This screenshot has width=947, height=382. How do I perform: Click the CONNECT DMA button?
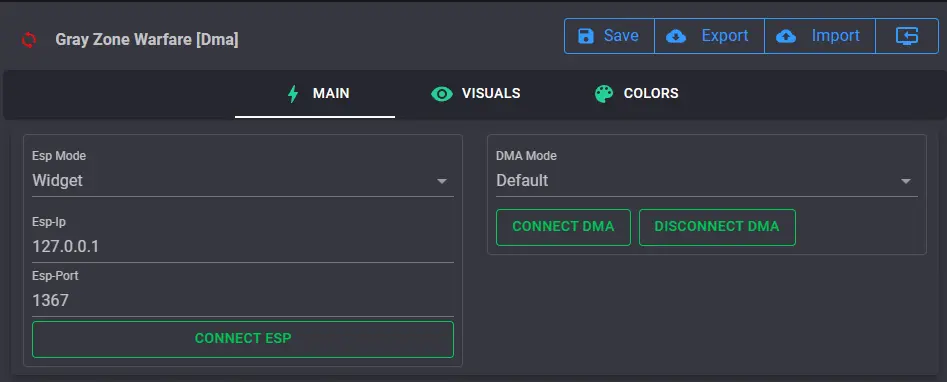click(563, 227)
